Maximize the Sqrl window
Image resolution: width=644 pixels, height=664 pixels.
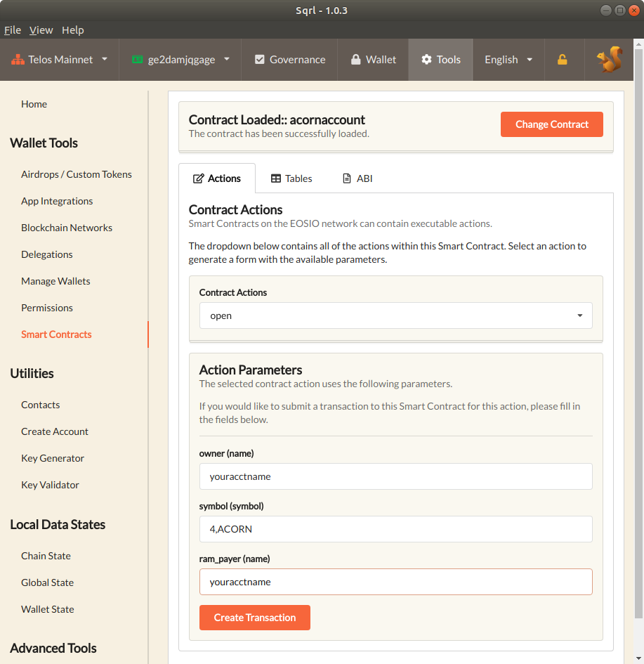[x=620, y=11]
